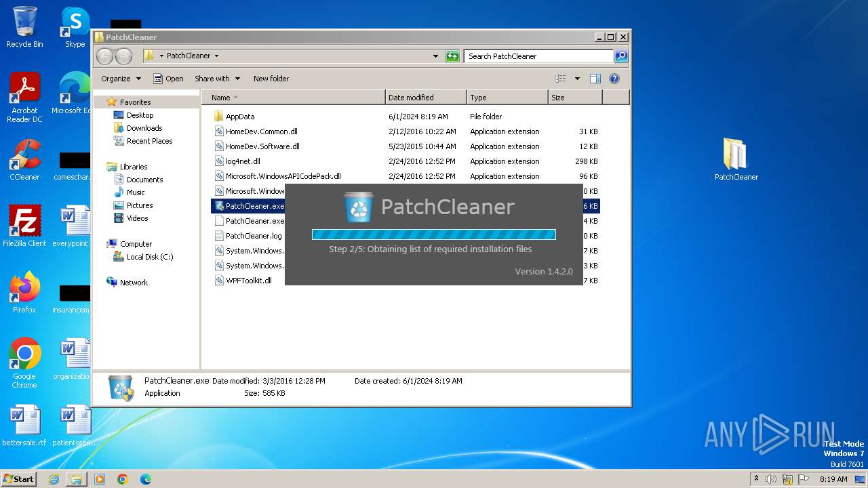The image size is (868, 488).
Task: Open Internet Explorer from the taskbar
Action: click(x=54, y=479)
